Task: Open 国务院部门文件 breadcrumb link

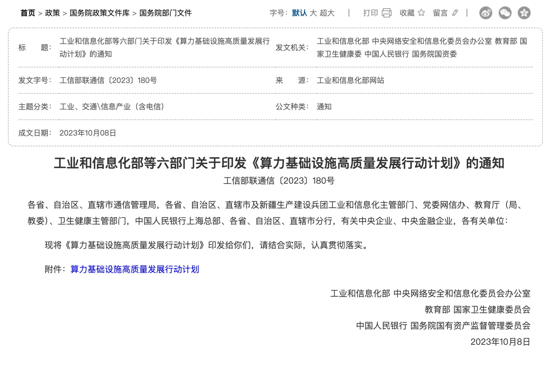Action: (165, 13)
